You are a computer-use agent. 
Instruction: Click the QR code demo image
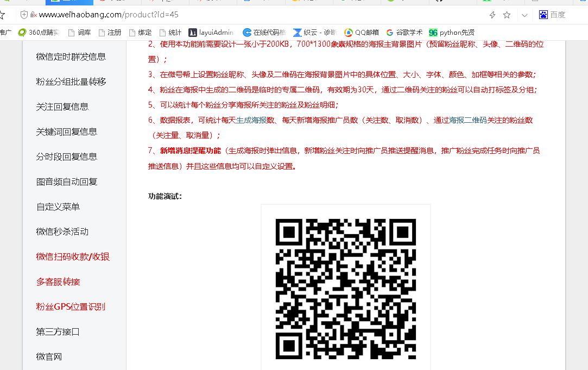[346, 288]
